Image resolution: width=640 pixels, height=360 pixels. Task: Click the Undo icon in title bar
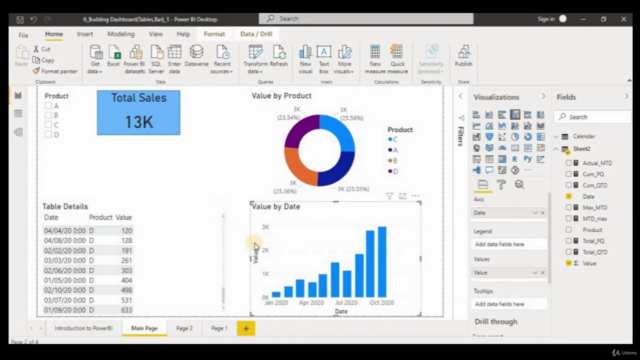click(33, 19)
